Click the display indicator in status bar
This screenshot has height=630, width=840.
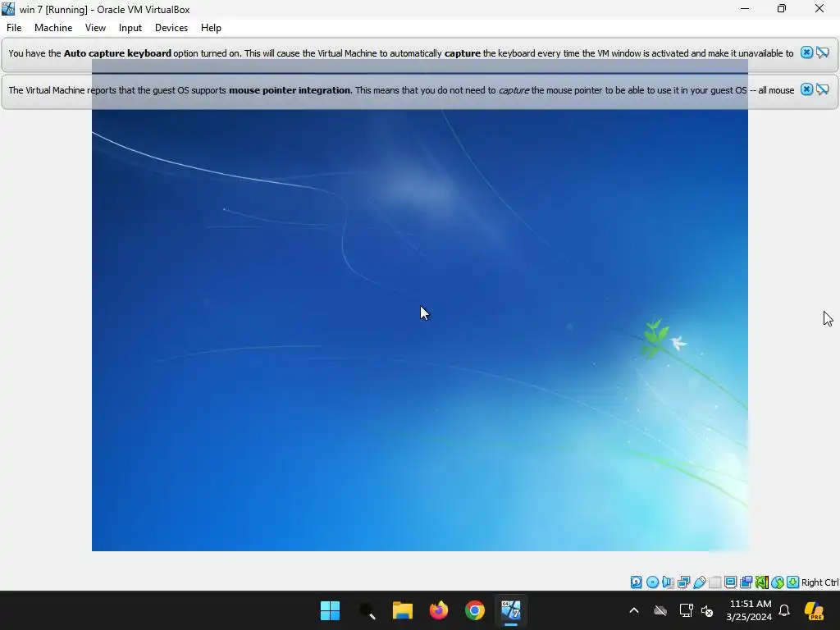[730, 582]
